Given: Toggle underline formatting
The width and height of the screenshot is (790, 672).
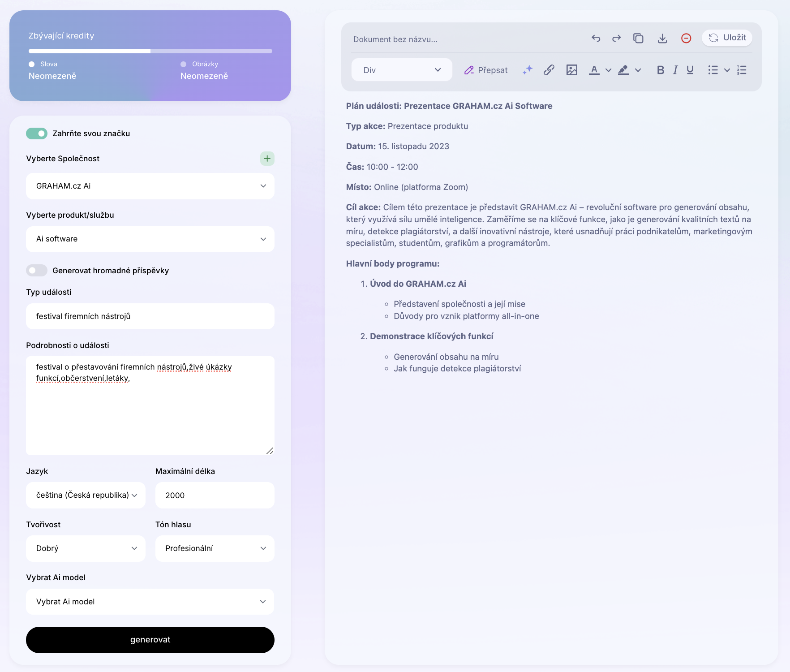Looking at the screenshot, I should (x=690, y=70).
